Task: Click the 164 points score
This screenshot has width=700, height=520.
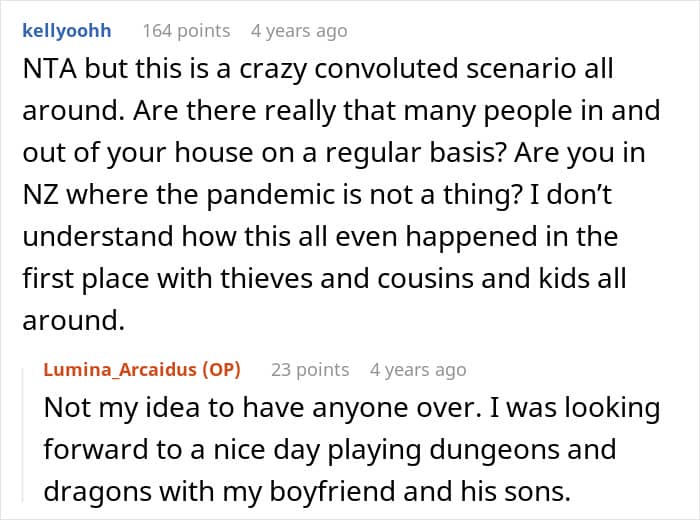Action: click(x=187, y=31)
